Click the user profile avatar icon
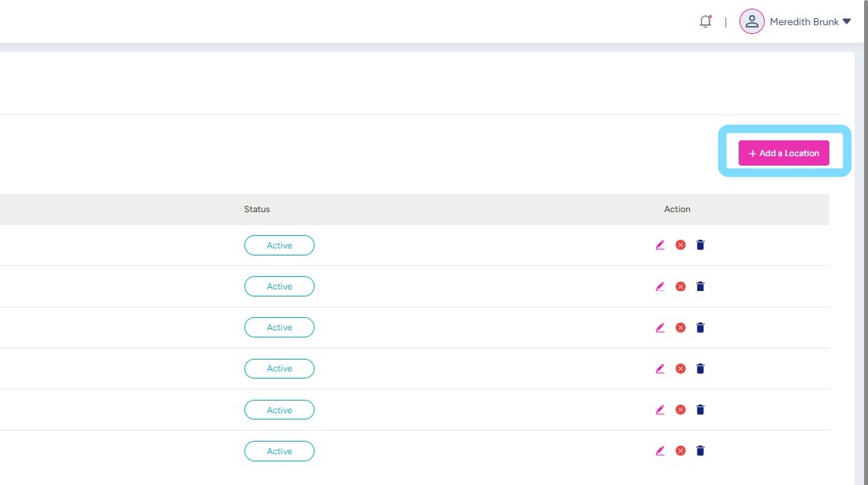Viewport: 868px width, 485px height. point(751,22)
